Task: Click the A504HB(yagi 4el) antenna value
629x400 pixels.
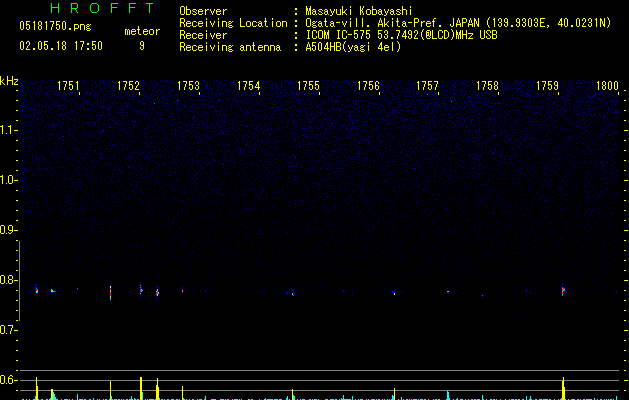Action: pyautogui.click(x=353, y=47)
